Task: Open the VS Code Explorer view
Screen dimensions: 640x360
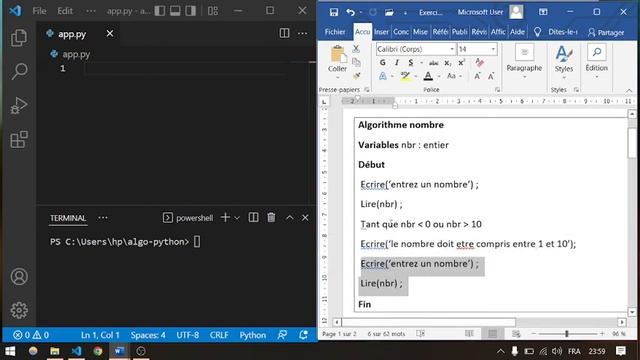Action: click(19, 38)
